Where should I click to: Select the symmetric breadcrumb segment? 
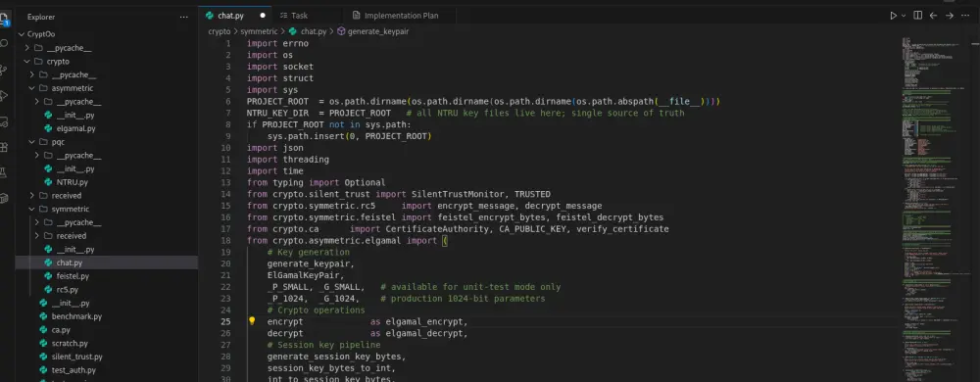click(259, 31)
